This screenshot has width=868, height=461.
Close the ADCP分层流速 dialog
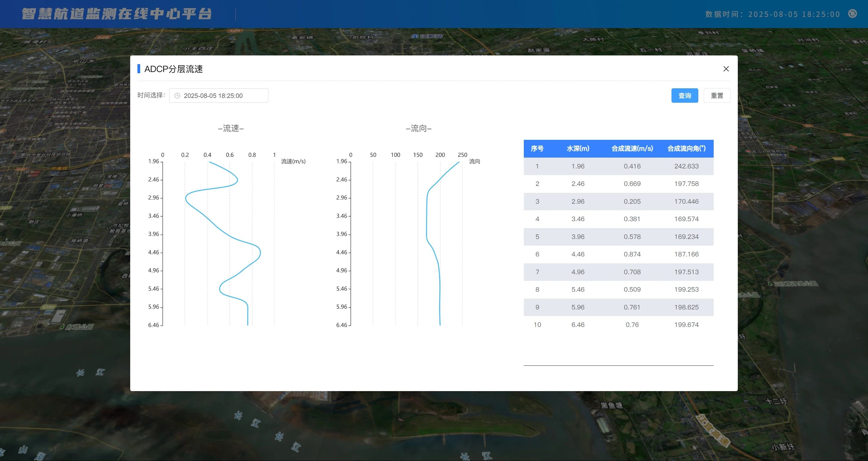726,69
